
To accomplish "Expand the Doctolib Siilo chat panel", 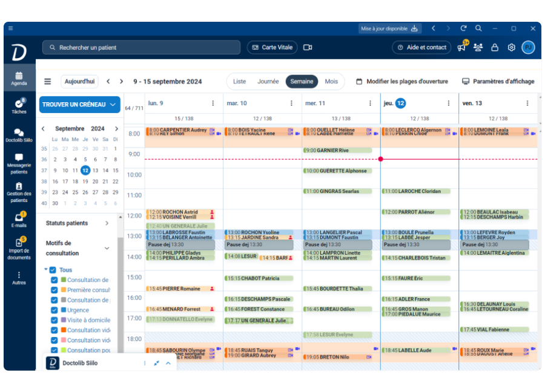I will [x=168, y=363].
